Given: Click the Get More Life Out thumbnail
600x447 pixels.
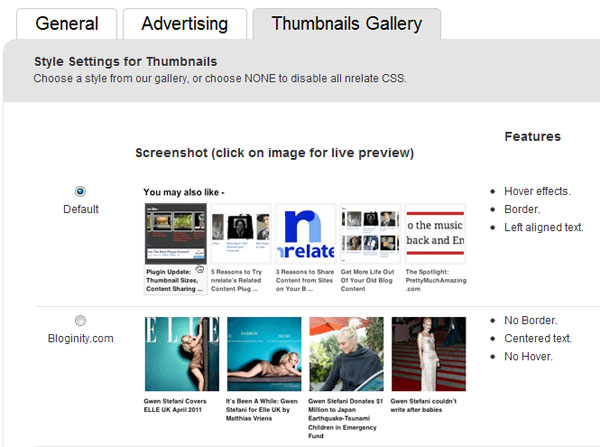Looking at the screenshot, I should [x=370, y=234].
